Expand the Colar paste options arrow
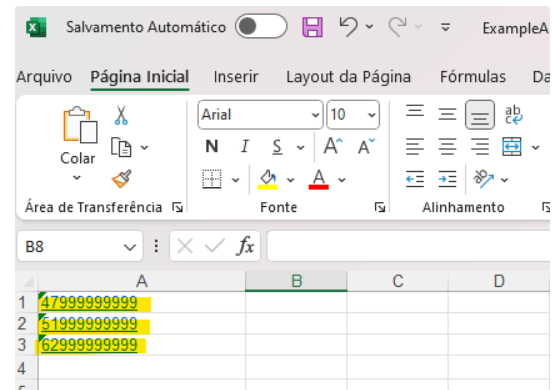The width and height of the screenshot is (552, 390). (77, 178)
